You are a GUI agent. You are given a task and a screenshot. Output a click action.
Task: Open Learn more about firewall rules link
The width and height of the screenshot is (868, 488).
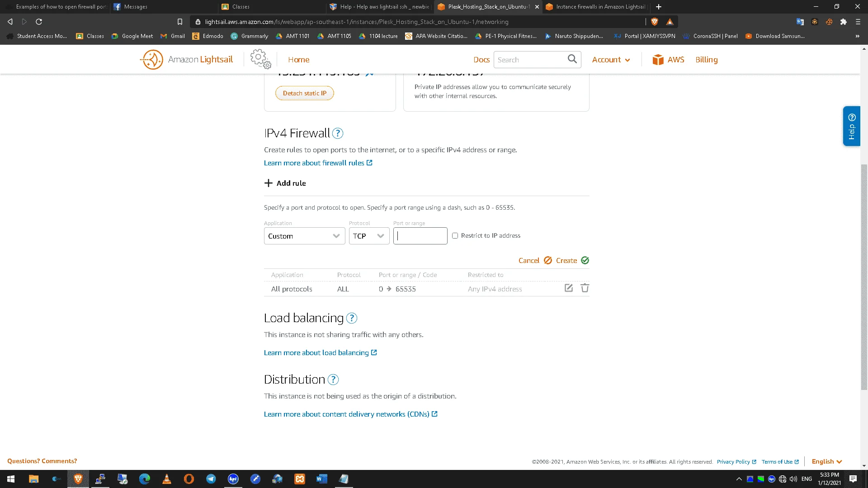[318, 163]
